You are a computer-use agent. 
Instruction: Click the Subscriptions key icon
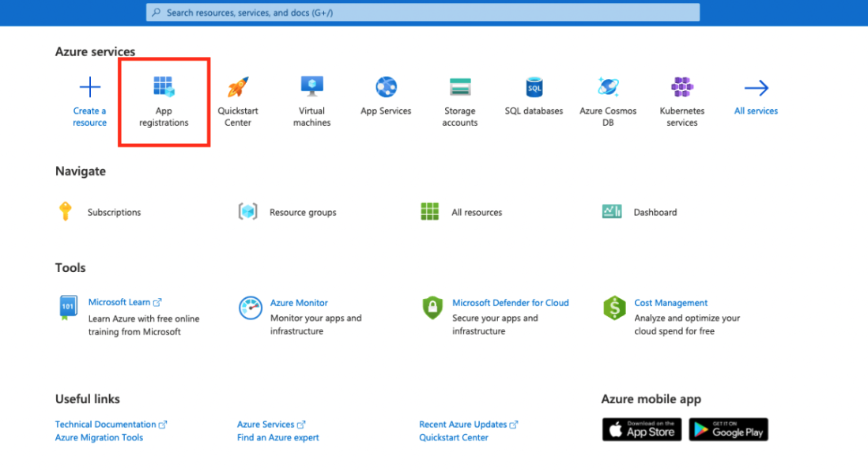point(66,211)
